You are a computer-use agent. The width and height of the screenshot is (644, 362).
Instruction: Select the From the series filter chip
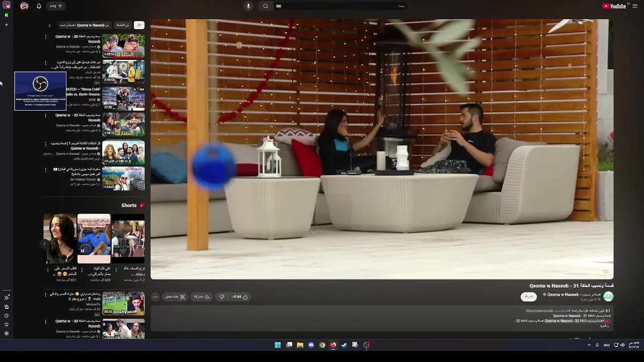click(123, 25)
